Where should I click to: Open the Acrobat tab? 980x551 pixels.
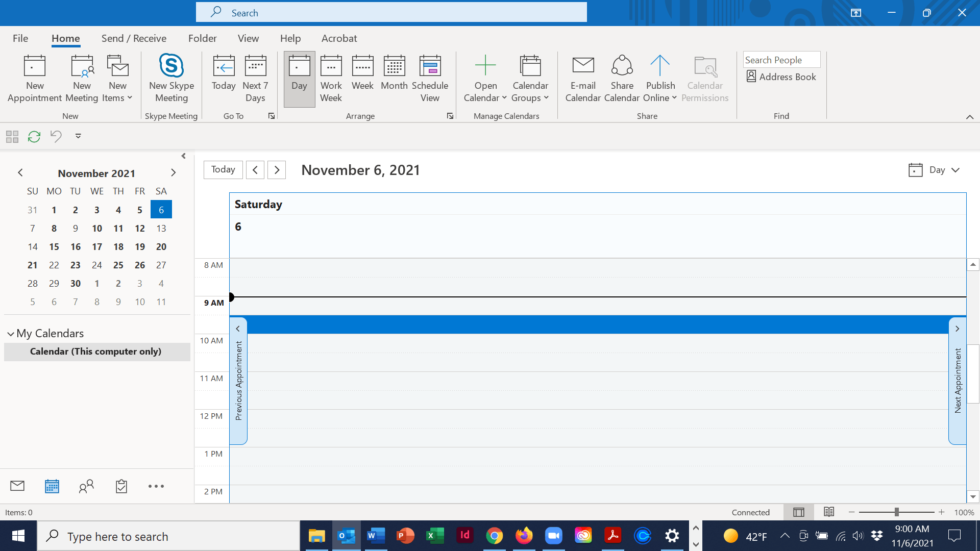point(339,38)
